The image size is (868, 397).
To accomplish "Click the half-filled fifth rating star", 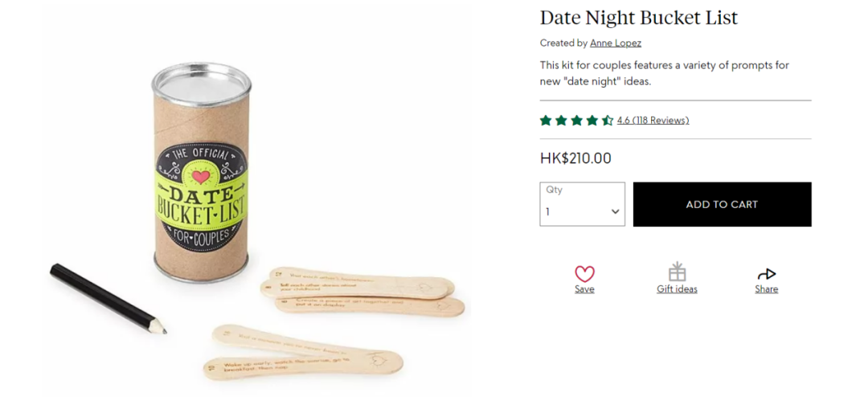I will click(607, 121).
